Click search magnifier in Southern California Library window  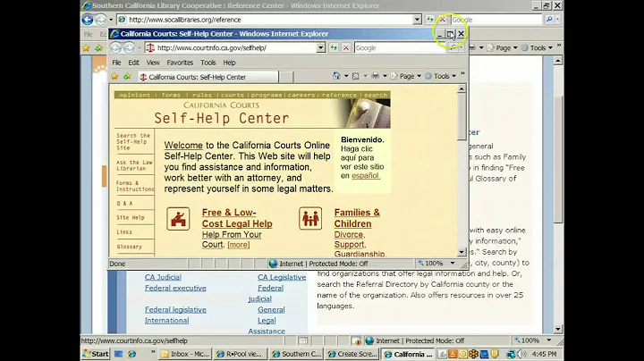(549, 20)
